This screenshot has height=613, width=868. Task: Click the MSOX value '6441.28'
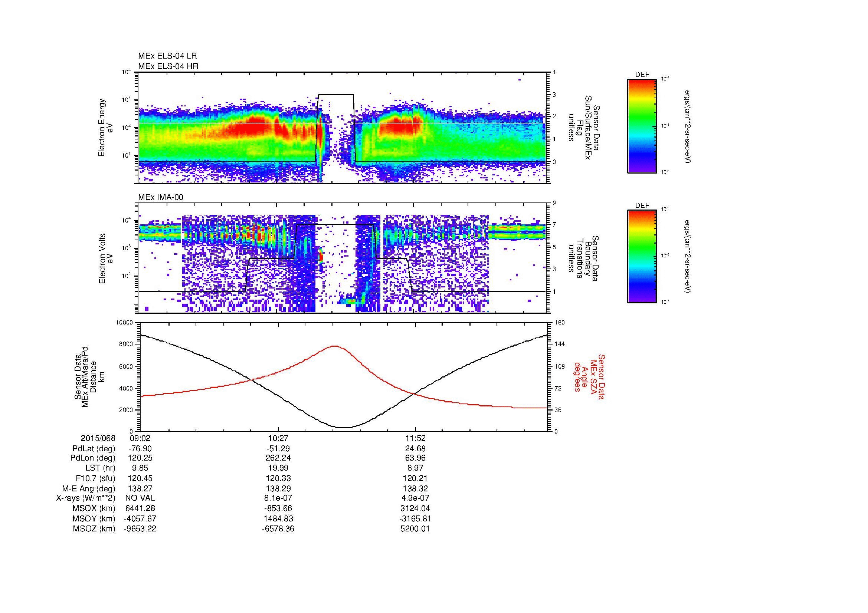click(140, 509)
